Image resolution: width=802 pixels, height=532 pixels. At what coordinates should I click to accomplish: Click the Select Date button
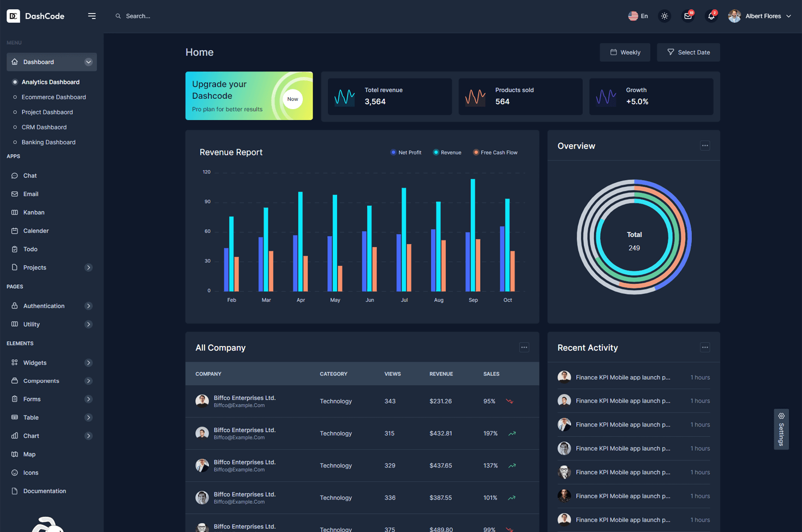coord(689,52)
